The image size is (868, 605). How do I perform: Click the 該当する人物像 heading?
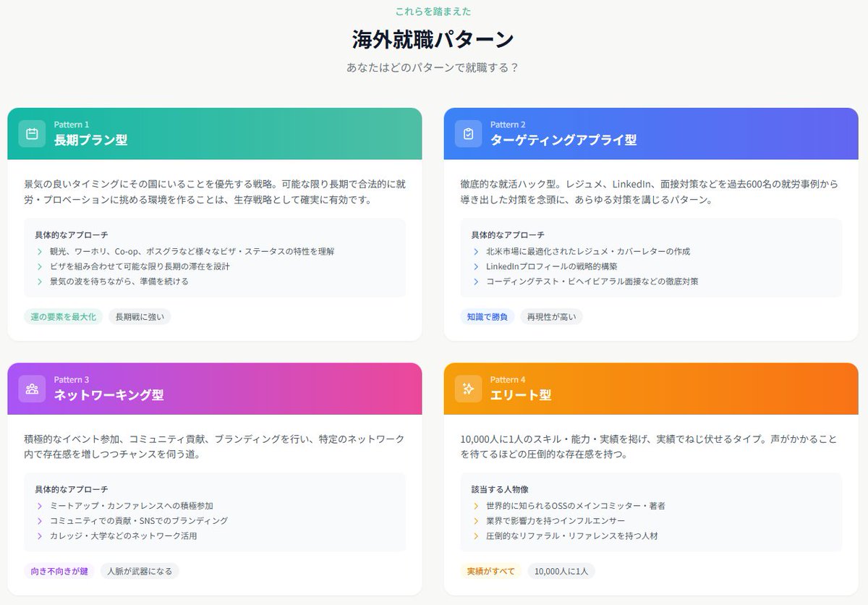point(500,490)
